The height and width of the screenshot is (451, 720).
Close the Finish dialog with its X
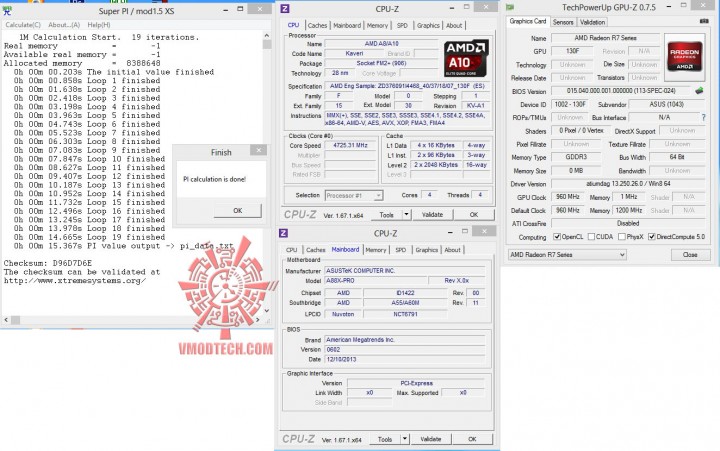259,150
